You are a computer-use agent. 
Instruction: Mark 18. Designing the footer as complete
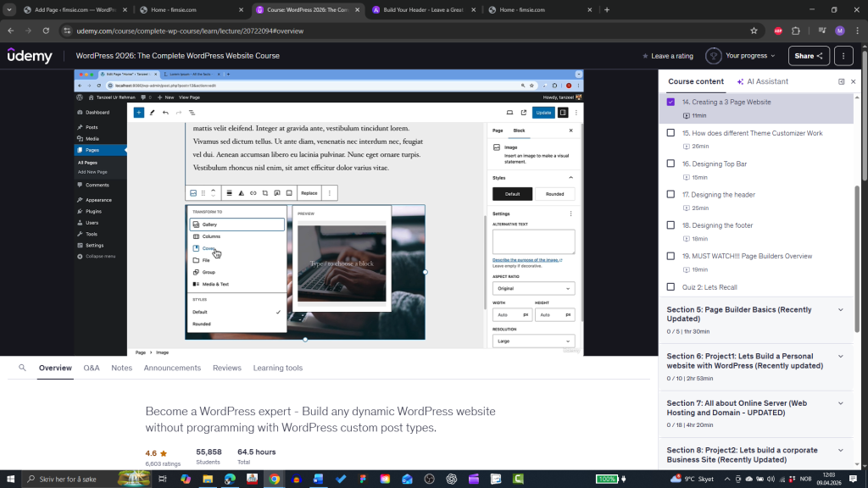pyautogui.click(x=670, y=225)
